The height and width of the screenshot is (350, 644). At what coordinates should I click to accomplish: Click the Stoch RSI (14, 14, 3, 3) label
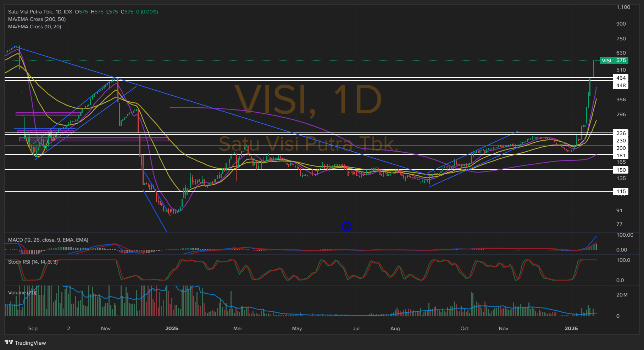33,262
